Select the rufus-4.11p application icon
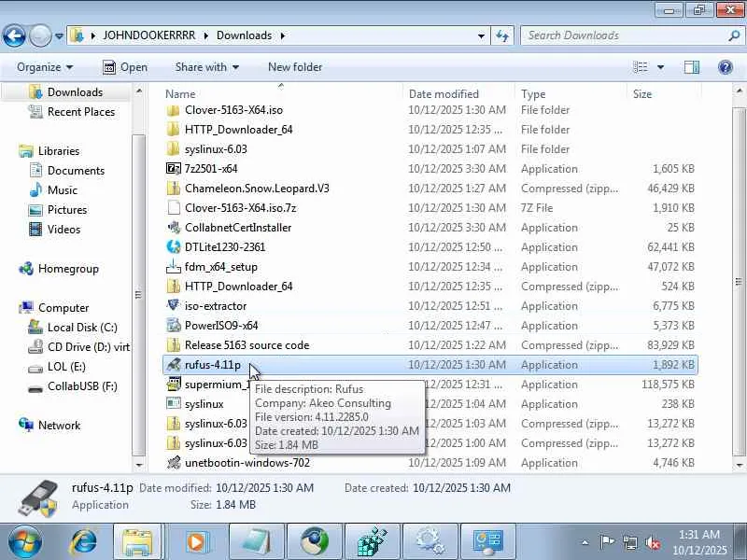This screenshot has width=747, height=560. pos(174,365)
